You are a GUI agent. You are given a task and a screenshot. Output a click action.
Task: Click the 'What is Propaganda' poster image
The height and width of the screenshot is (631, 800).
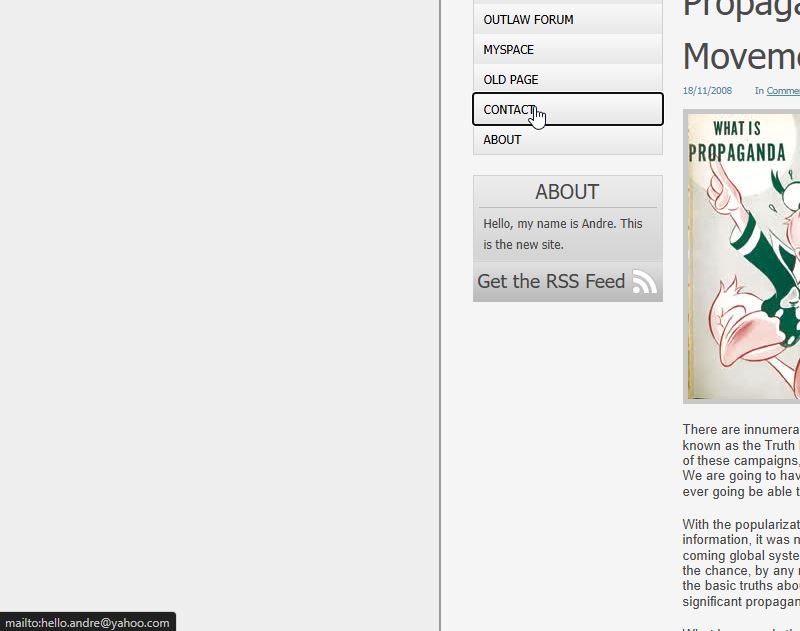pyautogui.click(x=743, y=256)
